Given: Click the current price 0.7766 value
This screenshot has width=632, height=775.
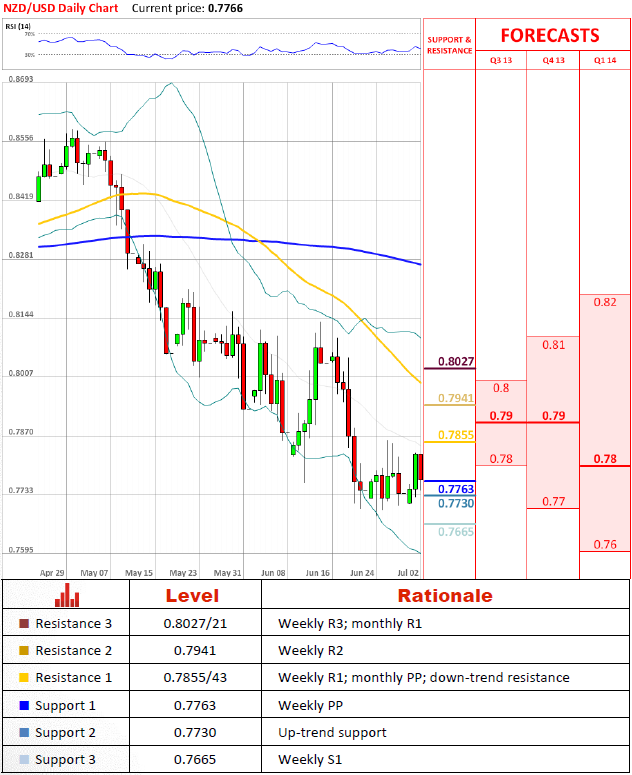Looking at the screenshot, I should point(225,8).
